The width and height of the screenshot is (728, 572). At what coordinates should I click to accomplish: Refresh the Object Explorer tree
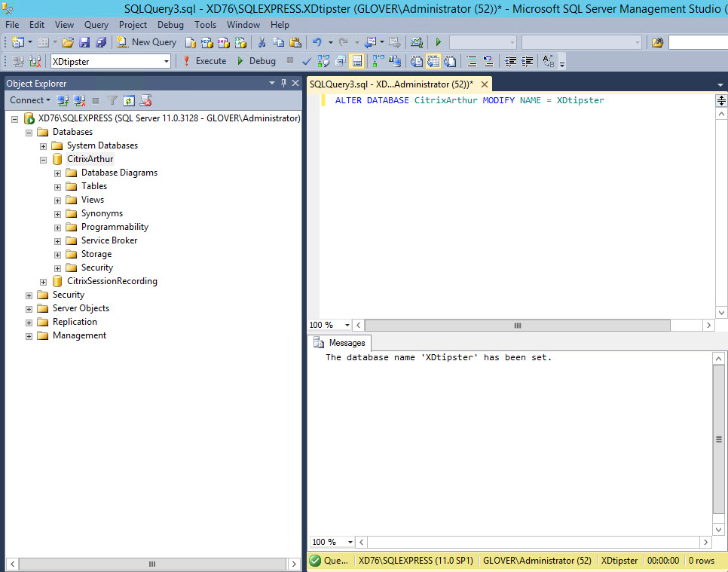(x=129, y=100)
